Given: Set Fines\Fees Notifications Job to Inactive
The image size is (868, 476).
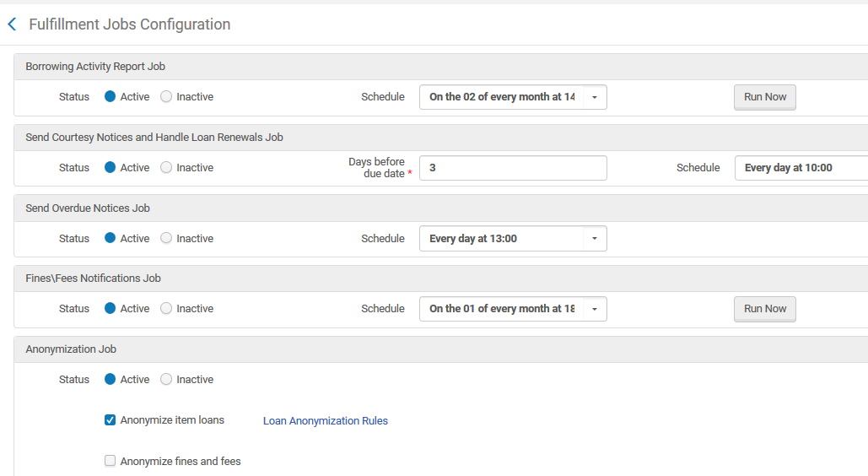Looking at the screenshot, I should (x=166, y=309).
